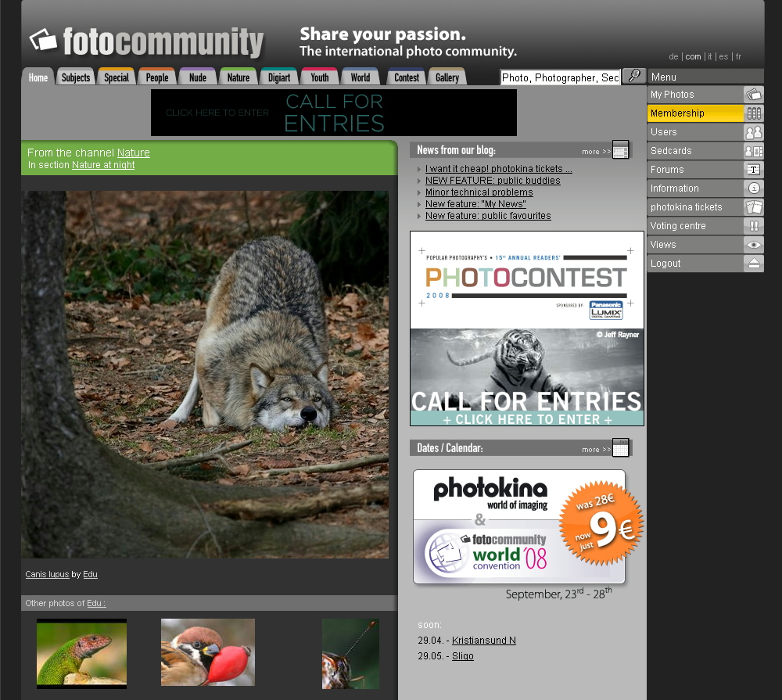Click the Users people icon
The height and width of the screenshot is (700, 782).
click(754, 131)
